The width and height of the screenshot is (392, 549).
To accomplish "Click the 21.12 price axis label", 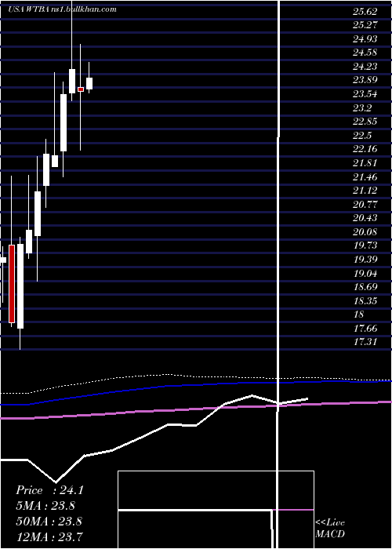I will click(x=365, y=191).
